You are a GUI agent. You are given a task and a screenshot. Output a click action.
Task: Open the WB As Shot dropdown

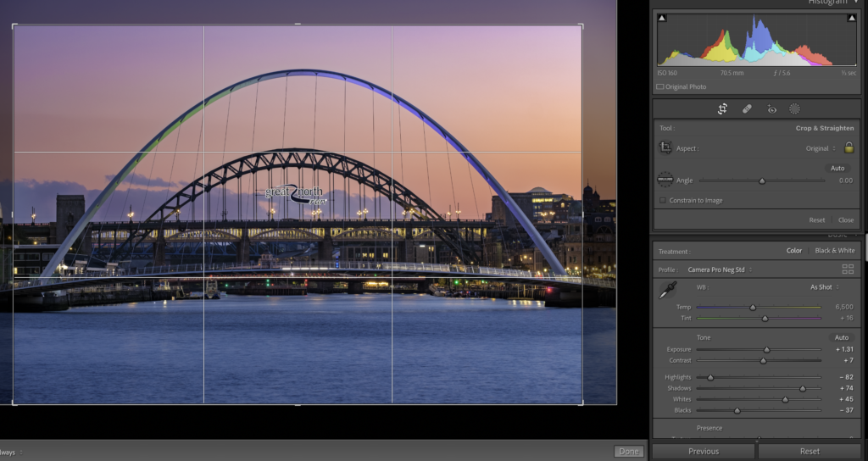824,287
